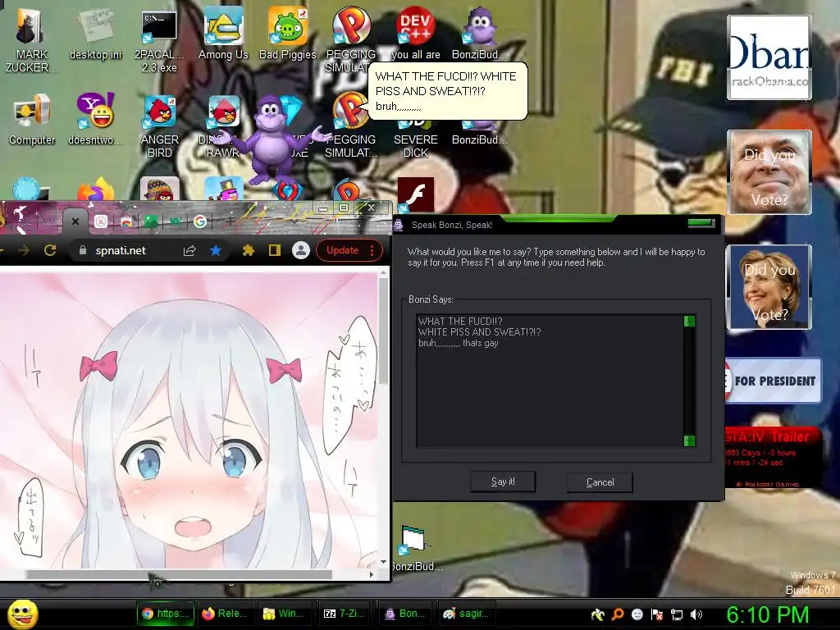
Task: Open the browser Extensions puzzle icon
Action: pos(248,250)
